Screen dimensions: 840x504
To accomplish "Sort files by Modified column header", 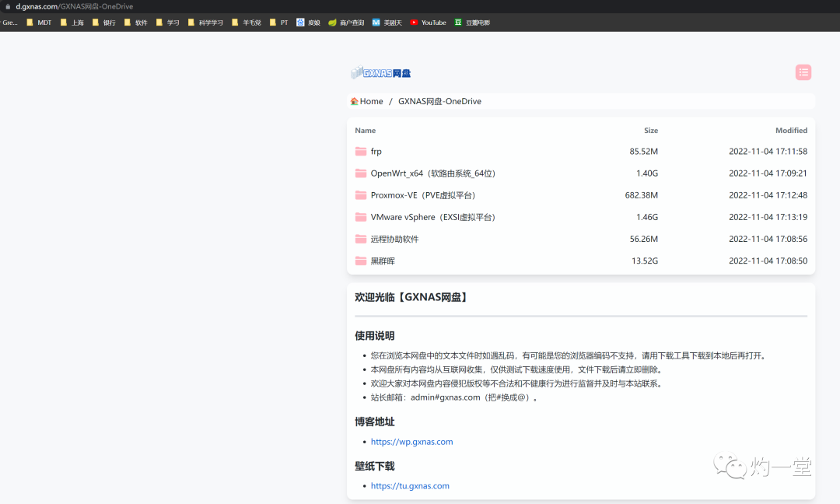I will tap(790, 131).
